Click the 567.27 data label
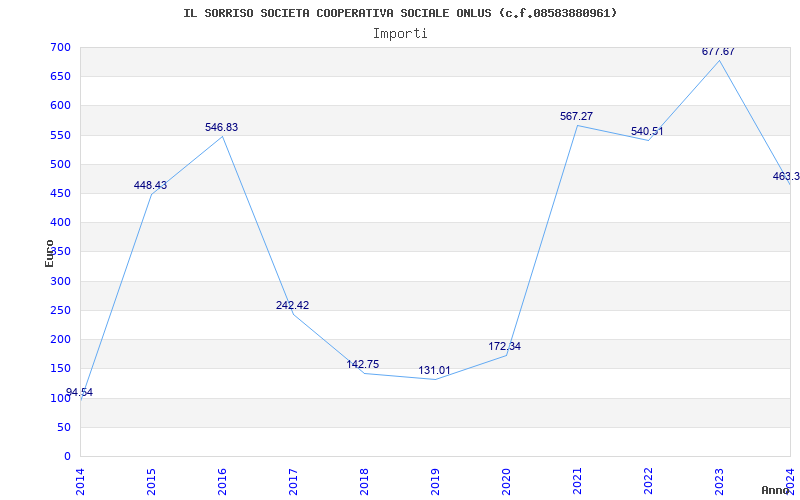This screenshot has height=500, width=800. click(577, 116)
